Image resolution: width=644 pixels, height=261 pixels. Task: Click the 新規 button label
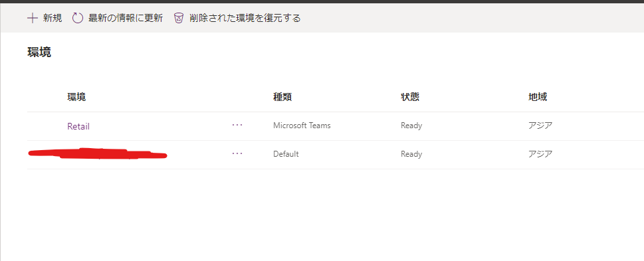[53, 18]
